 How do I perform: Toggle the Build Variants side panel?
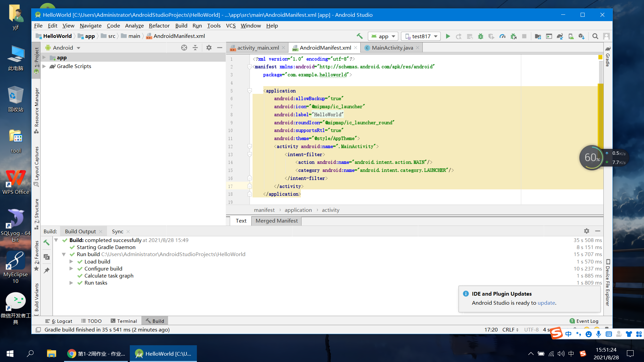tap(37, 297)
